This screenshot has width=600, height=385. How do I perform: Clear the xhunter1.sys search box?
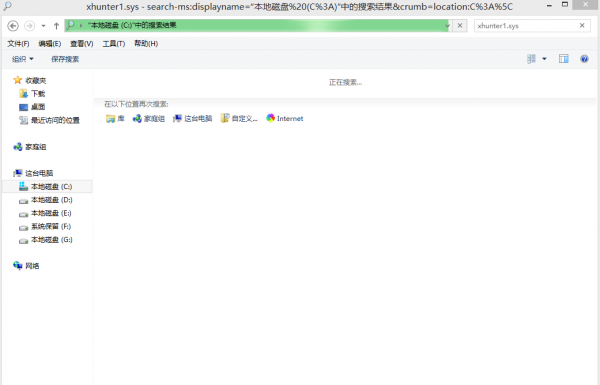pos(582,26)
